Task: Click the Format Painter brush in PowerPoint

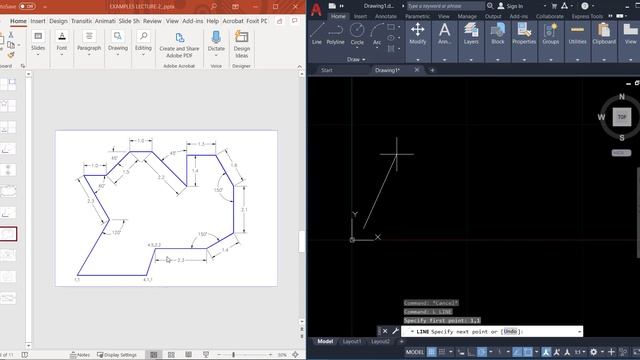Action: 11,55
